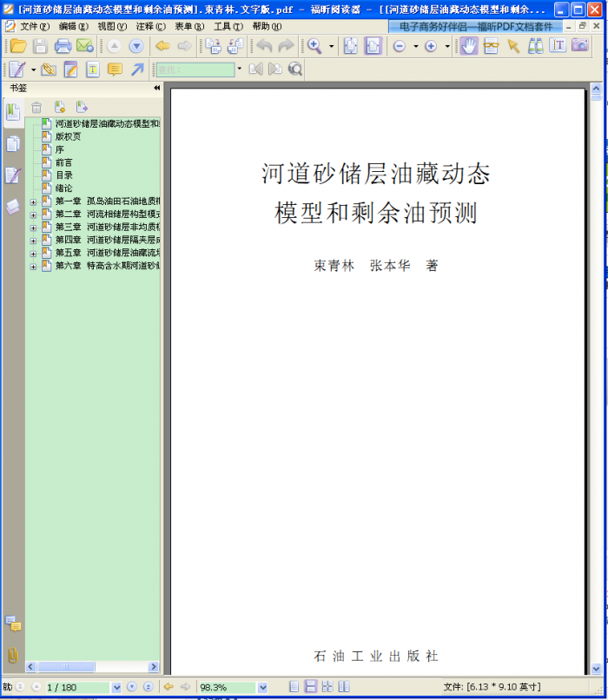This screenshot has width=608, height=700.
Task: Print the document using the printer icon
Action: click(63, 45)
